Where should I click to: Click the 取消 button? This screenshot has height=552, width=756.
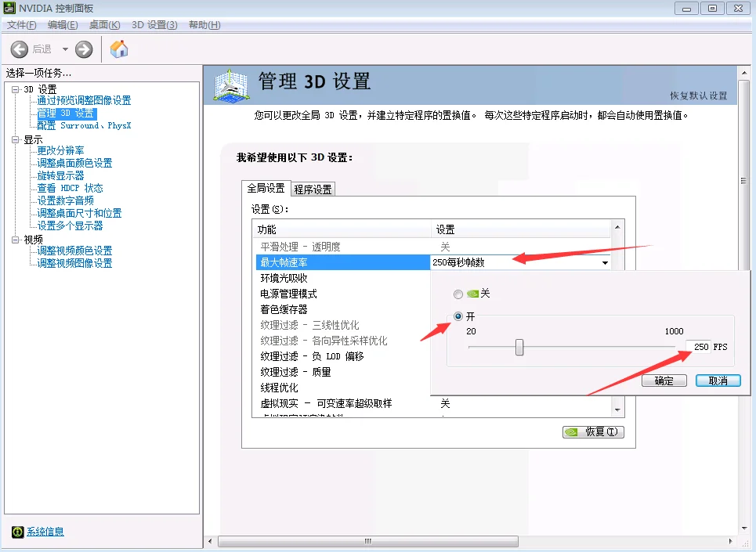point(718,381)
